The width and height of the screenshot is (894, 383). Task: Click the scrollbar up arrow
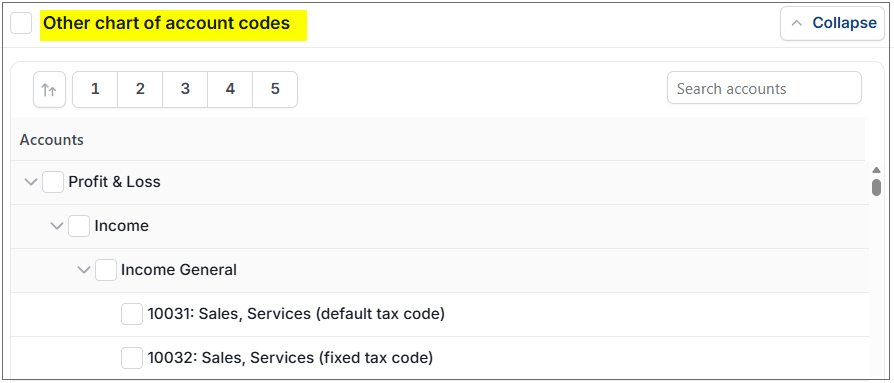click(x=876, y=170)
